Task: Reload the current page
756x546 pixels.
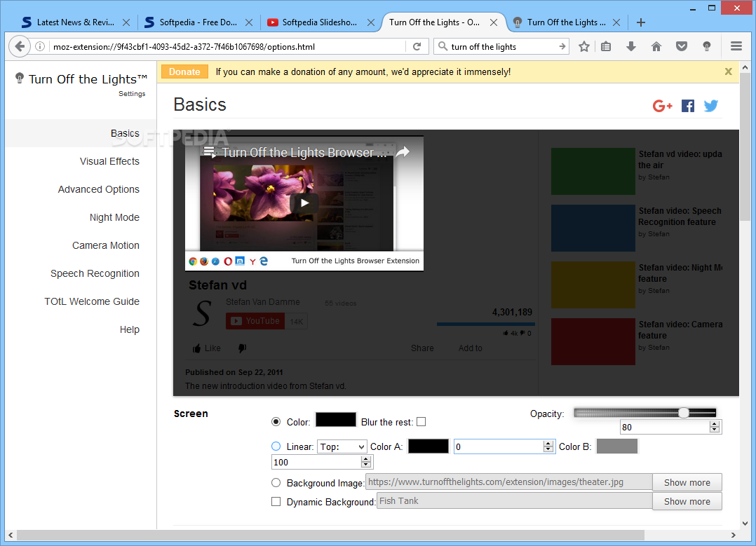Action: 417,46
